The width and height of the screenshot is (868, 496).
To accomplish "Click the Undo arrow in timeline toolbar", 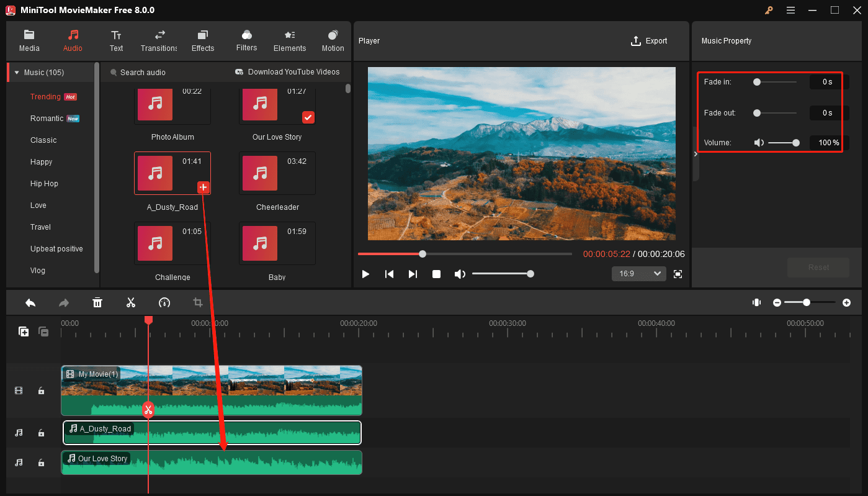I will (30, 303).
